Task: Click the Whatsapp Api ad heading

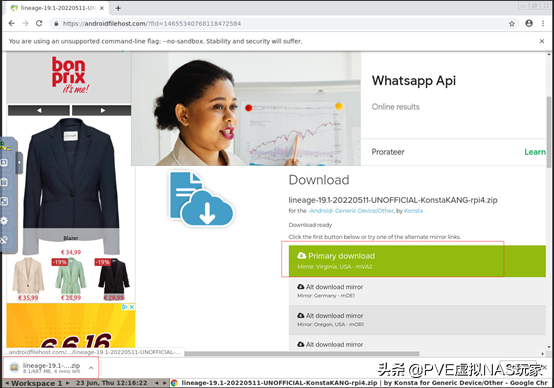Action: pyautogui.click(x=414, y=81)
